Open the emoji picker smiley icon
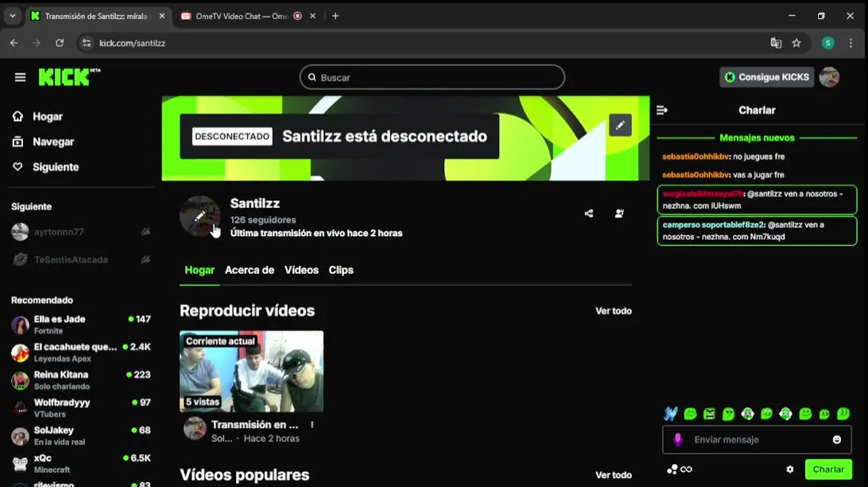Image resolution: width=868 pixels, height=487 pixels. (837, 440)
